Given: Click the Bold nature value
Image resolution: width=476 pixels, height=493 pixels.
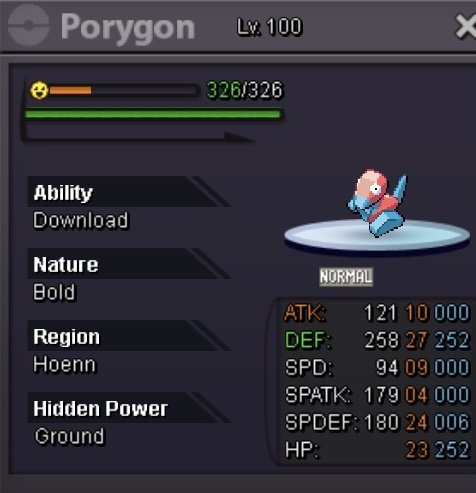Looking at the screenshot, I should pos(54,292).
